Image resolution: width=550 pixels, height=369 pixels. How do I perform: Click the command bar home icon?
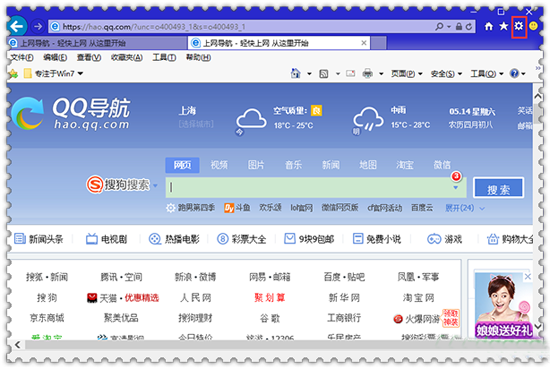point(296,73)
